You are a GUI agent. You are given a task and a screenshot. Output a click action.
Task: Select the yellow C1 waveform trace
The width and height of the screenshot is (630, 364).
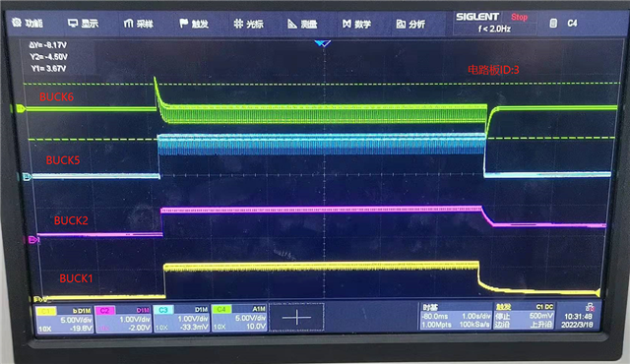click(322, 266)
